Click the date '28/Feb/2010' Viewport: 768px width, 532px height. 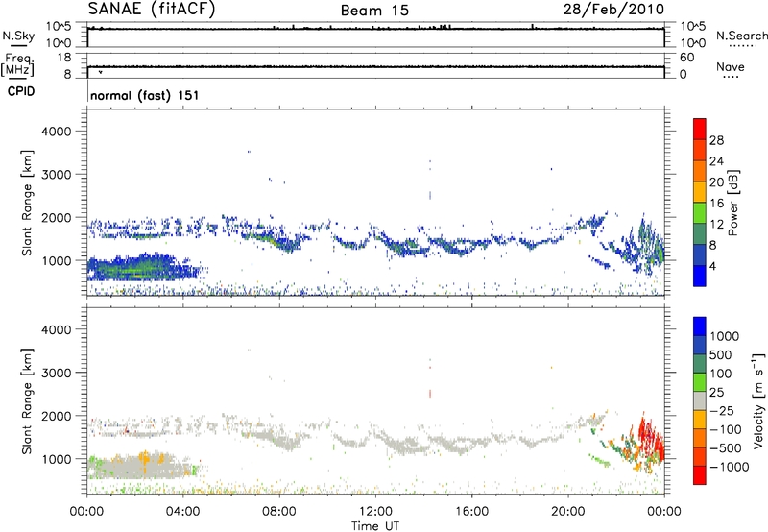coord(613,9)
